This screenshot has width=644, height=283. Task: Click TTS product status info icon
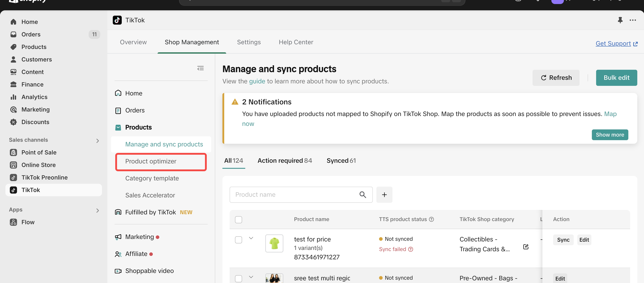431,219
